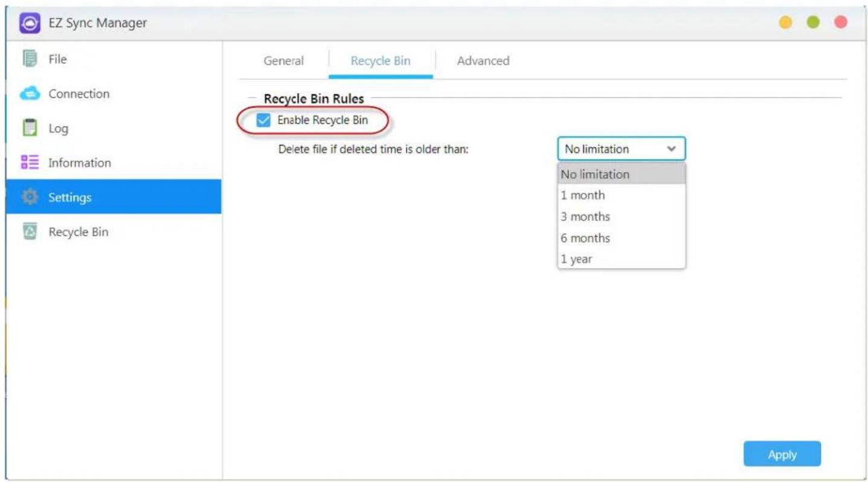Screen dimensions: 868x482
Task: Select the Recycle Bin tab
Action: pyautogui.click(x=381, y=61)
